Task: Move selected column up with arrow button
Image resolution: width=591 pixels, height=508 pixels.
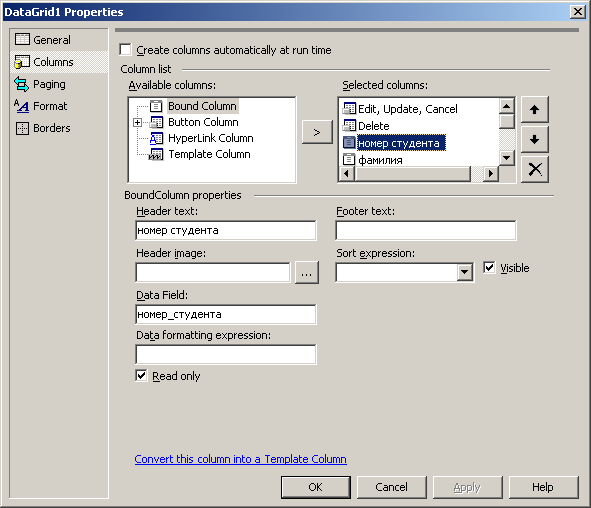Action: tap(534, 110)
